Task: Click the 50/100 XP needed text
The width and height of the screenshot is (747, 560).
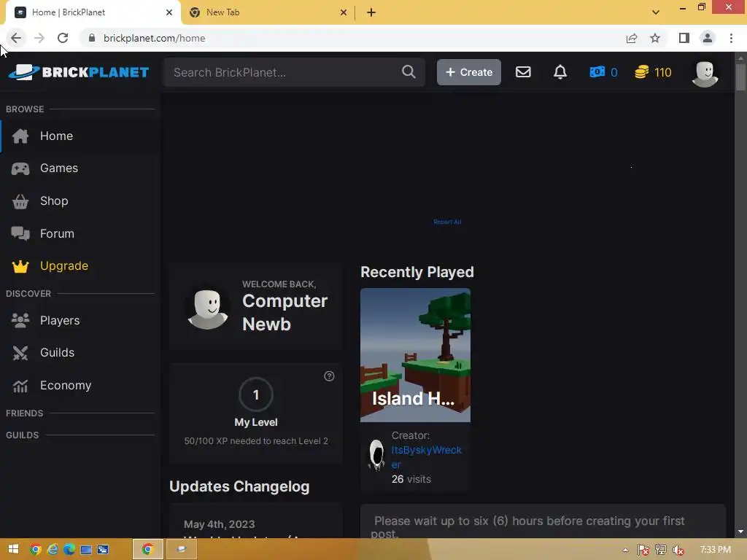Action: (256, 441)
